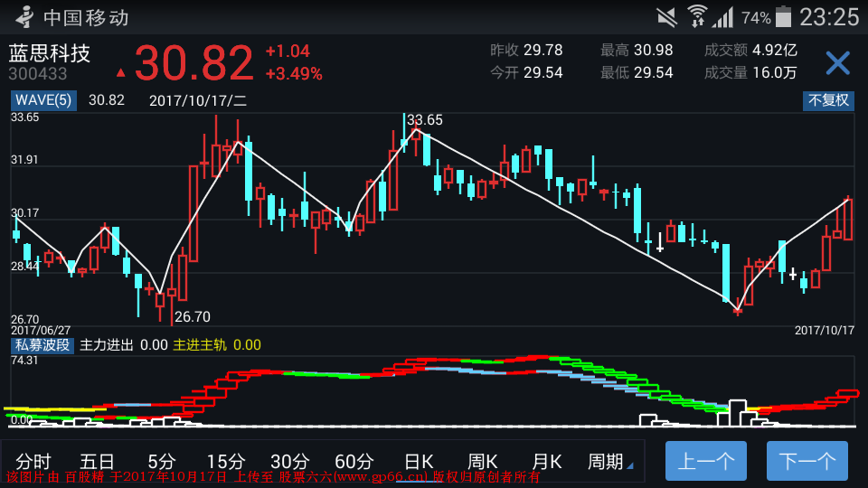Image resolution: width=868 pixels, height=488 pixels.
Task: Expand the 周期 period dropdown
Action: [x=610, y=462]
